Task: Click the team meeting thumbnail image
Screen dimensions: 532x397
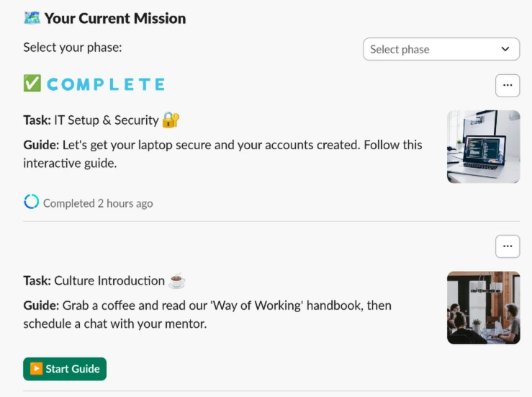Action: click(x=483, y=308)
